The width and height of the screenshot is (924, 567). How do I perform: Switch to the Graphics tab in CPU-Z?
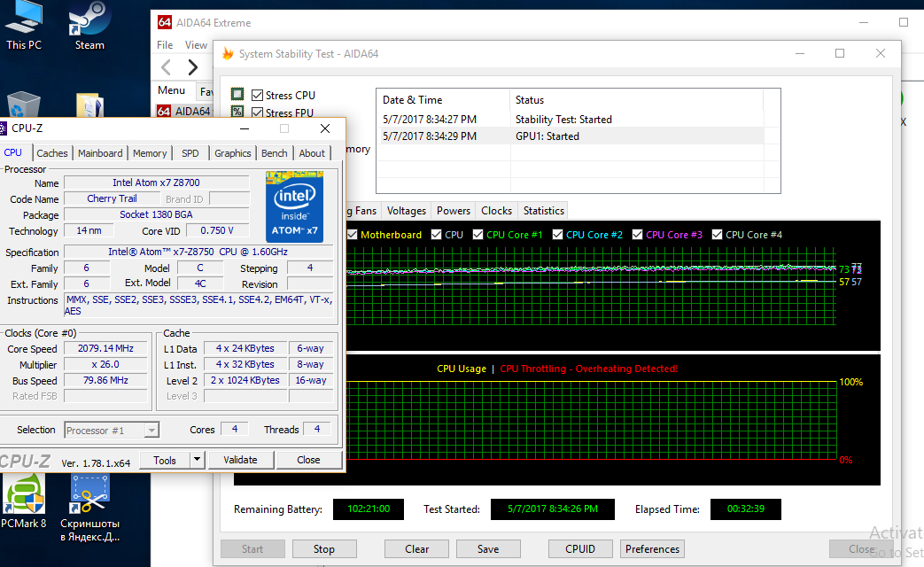[x=233, y=153]
